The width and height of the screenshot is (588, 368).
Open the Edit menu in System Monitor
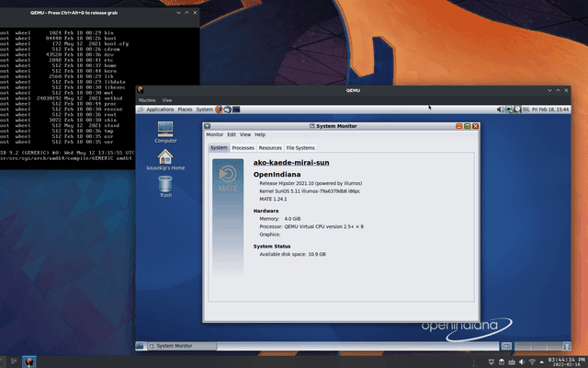click(x=232, y=134)
